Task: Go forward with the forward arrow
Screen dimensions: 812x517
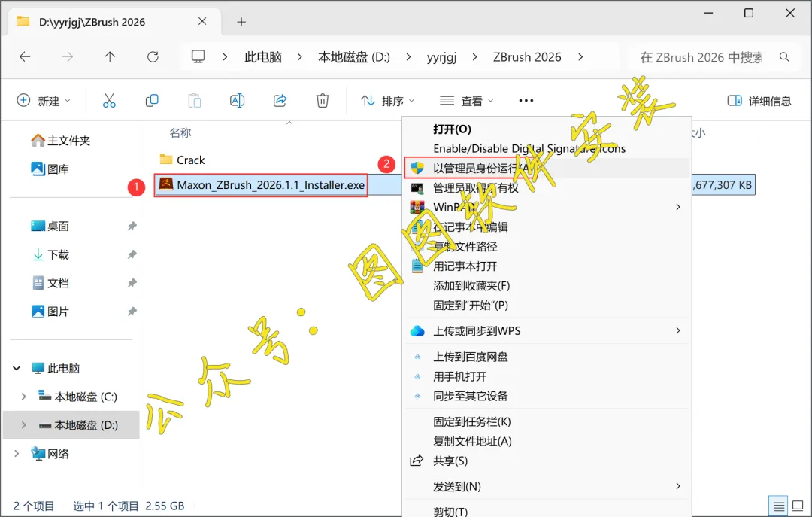Action: (68, 57)
